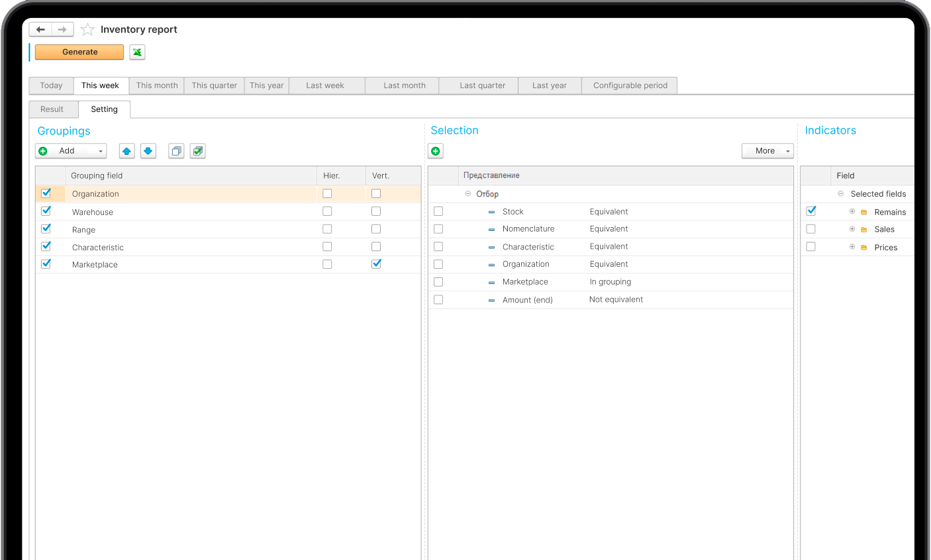Select the Organization row in Selection
The height and width of the screenshot is (560, 931).
pos(611,264)
